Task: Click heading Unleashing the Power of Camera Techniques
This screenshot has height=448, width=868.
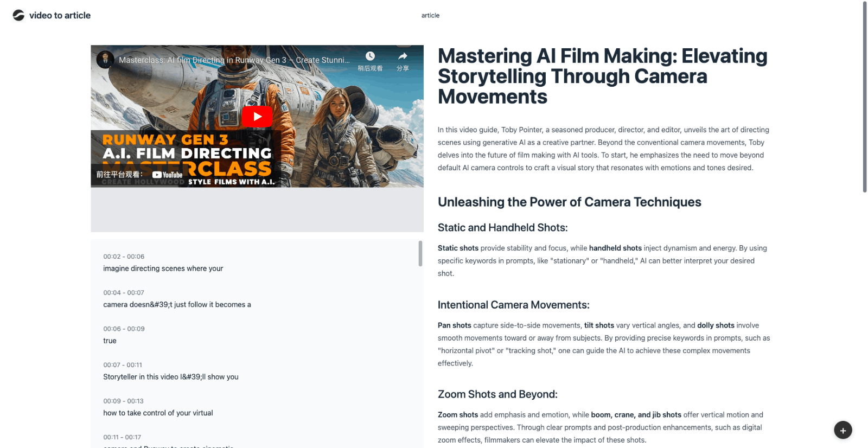Action: coord(569,202)
